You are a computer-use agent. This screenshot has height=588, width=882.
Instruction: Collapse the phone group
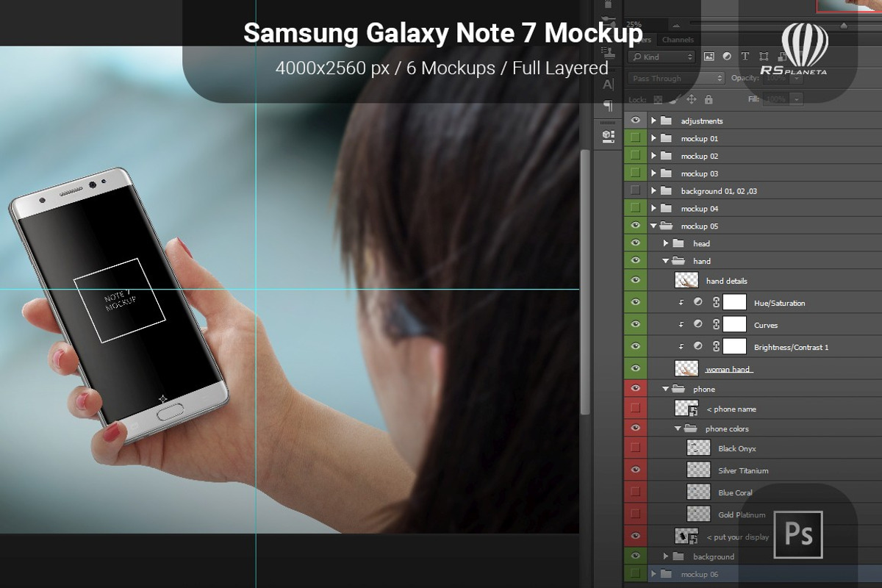coord(666,389)
